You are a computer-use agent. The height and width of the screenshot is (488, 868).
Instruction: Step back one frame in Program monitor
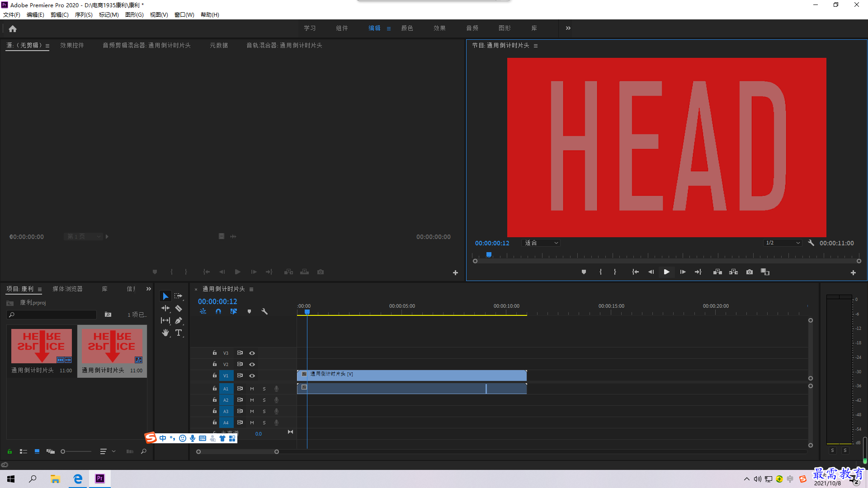[x=651, y=272]
